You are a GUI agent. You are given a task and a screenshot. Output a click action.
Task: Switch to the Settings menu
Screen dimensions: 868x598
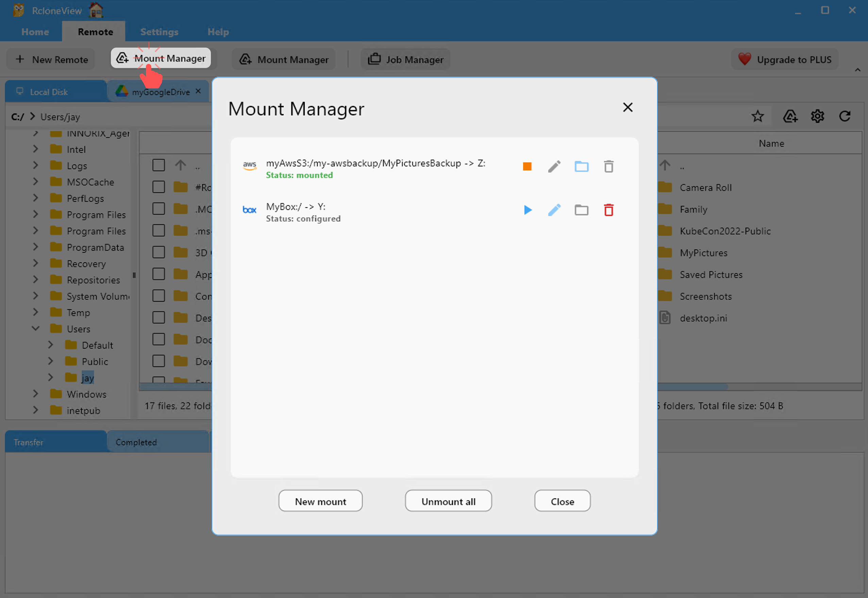[x=159, y=32]
